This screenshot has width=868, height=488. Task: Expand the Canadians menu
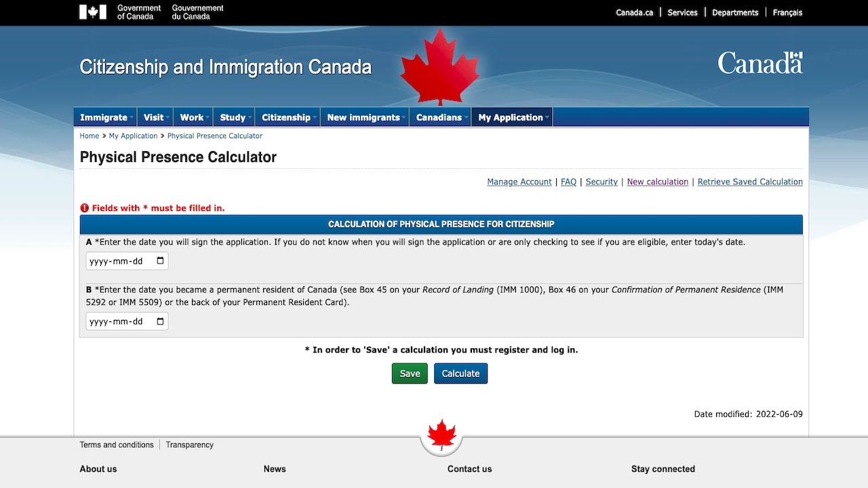click(x=440, y=117)
